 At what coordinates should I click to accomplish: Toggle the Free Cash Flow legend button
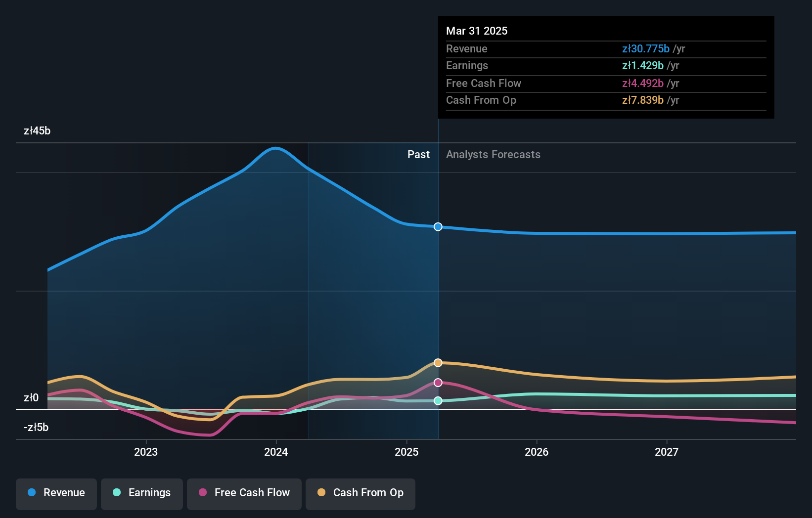[244, 494]
